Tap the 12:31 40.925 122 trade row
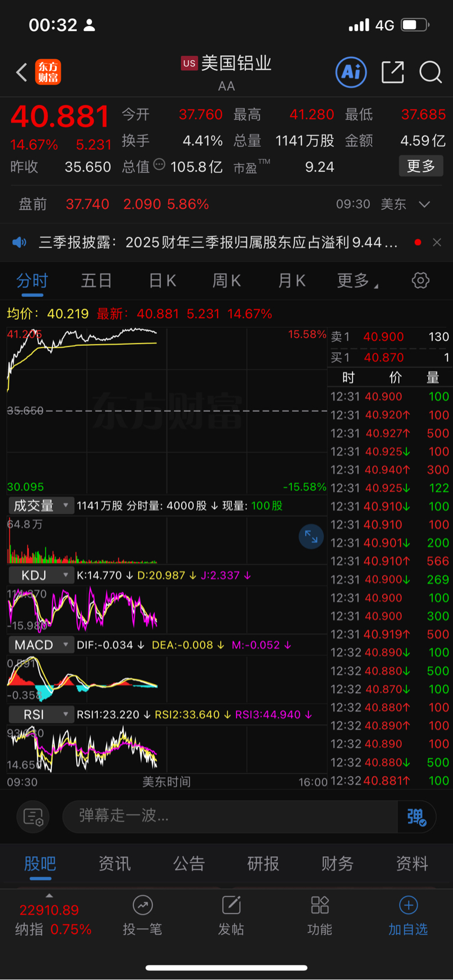 tap(390, 488)
